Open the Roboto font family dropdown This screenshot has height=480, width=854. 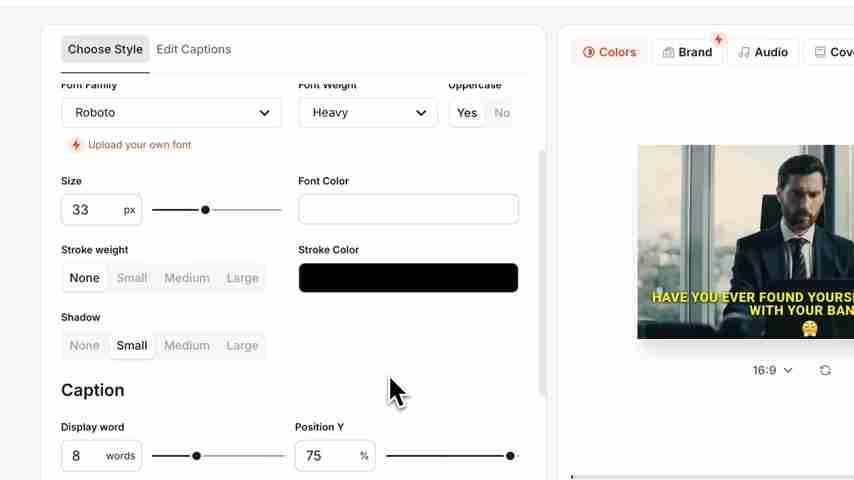pos(171,113)
